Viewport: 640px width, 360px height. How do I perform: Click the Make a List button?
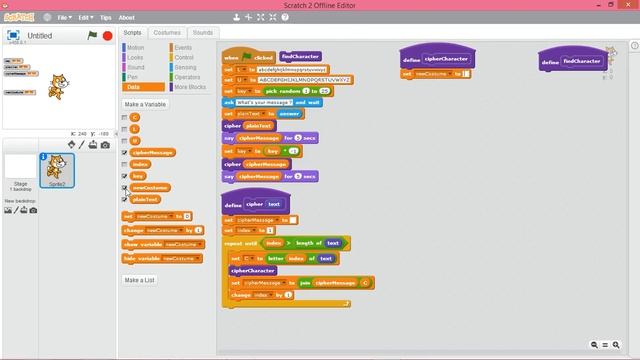pyautogui.click(x=140, y=280)
